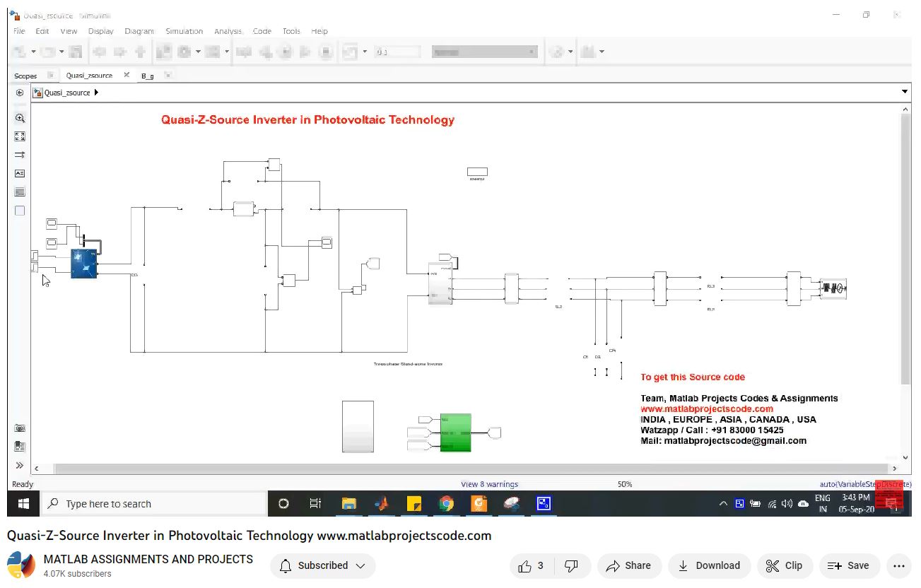Click the screenshot camera icon in palette

point(20,428)
